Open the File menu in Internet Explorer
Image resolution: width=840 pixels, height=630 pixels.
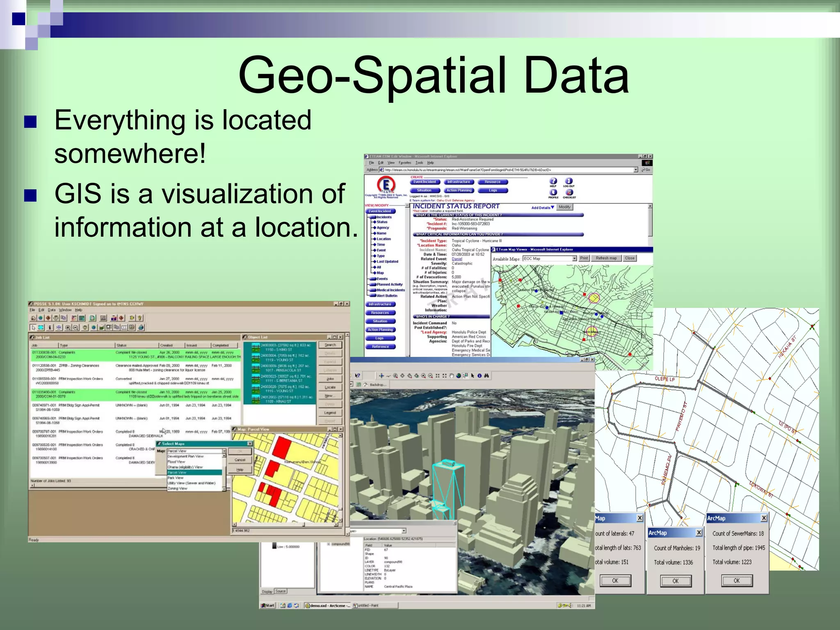point(371,163)
